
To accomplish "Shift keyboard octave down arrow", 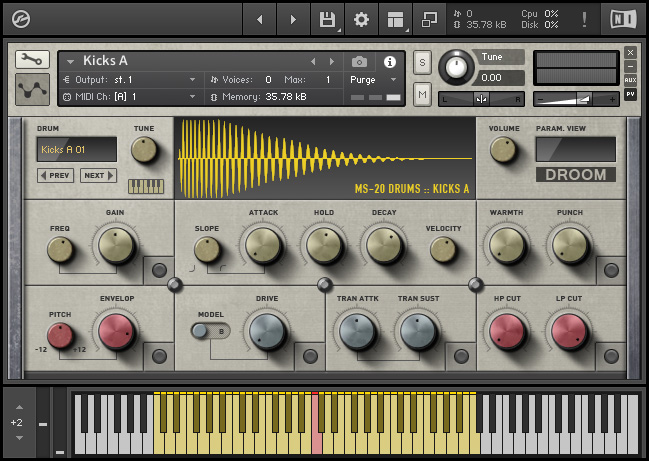I will tap(19, 438).
